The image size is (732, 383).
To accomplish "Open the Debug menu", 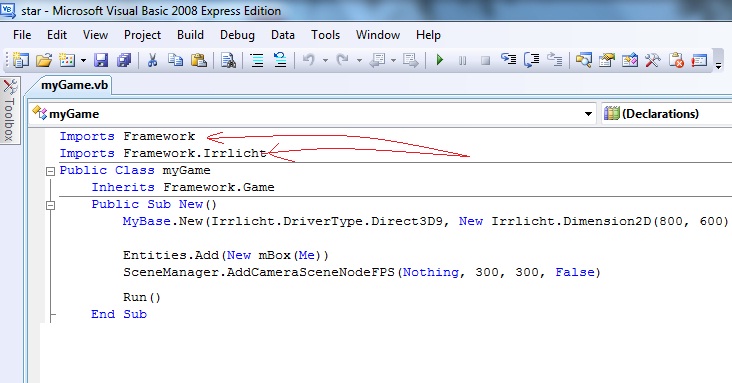I will [237, 35].
